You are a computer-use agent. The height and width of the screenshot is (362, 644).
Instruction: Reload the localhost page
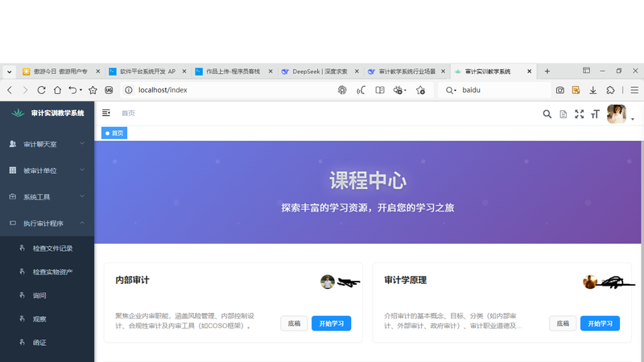[41, 90]
